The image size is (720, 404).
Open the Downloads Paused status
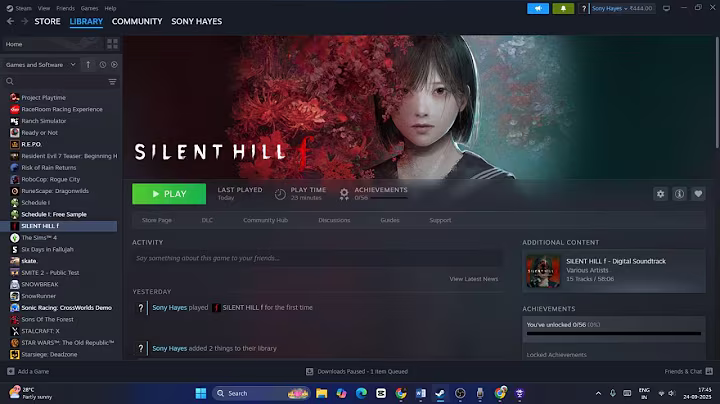click(x=357, y=371)
